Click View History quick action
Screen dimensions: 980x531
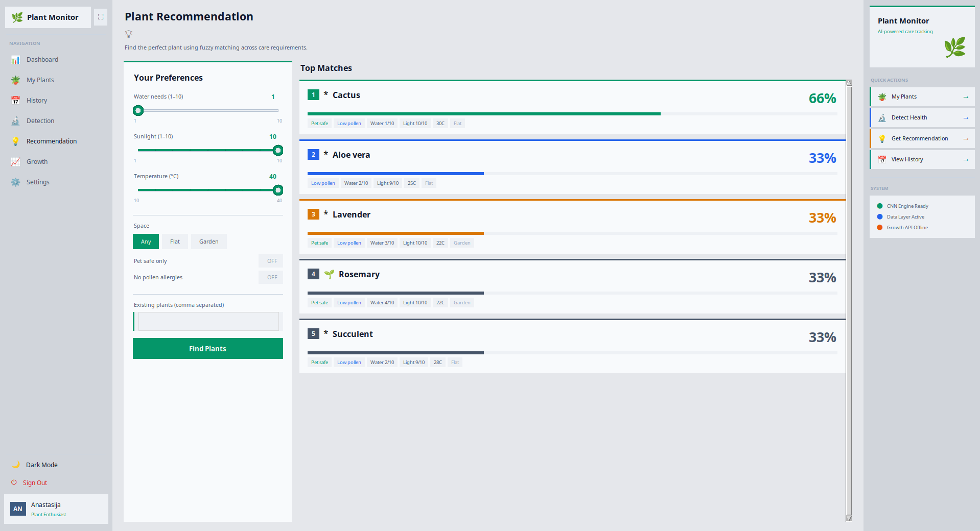[x=923, y=160]
